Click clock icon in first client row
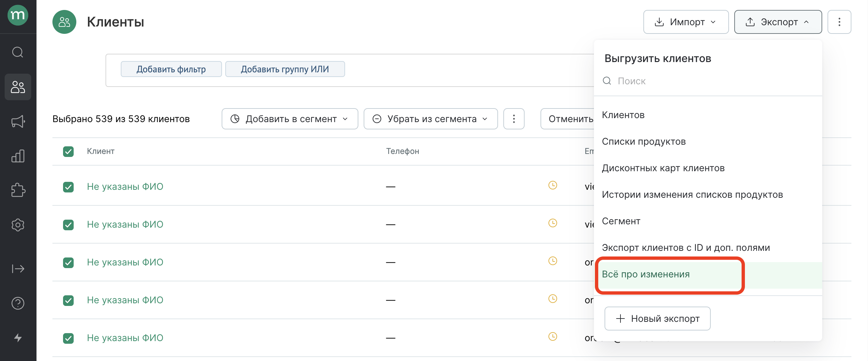868x361 pixels. (x=552, y=185)
